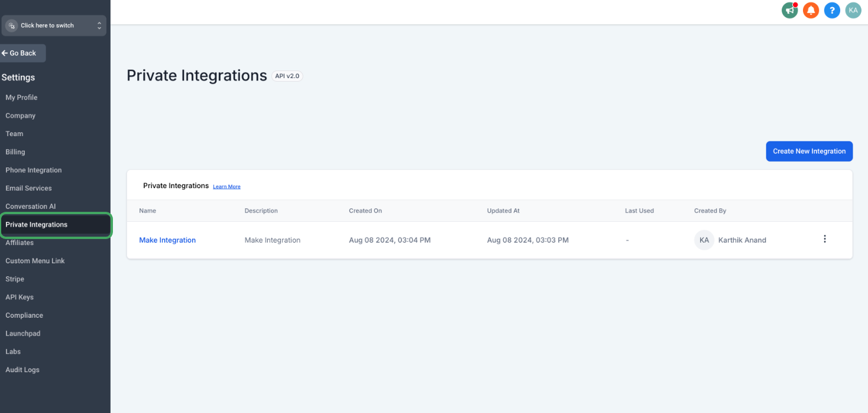
Task: Click the KA avatar beside Karthik Anand
Action: pos(704,240)
